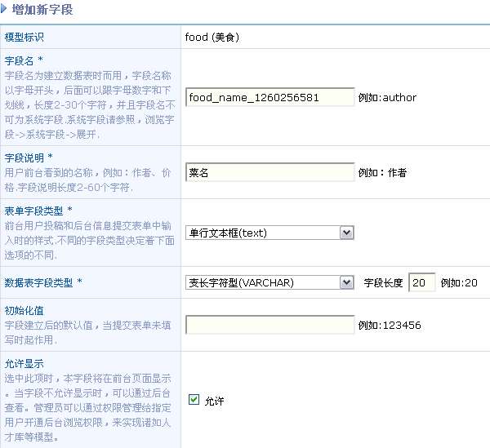Click the 表单字段类型 label heading

[x=34, y=211]
